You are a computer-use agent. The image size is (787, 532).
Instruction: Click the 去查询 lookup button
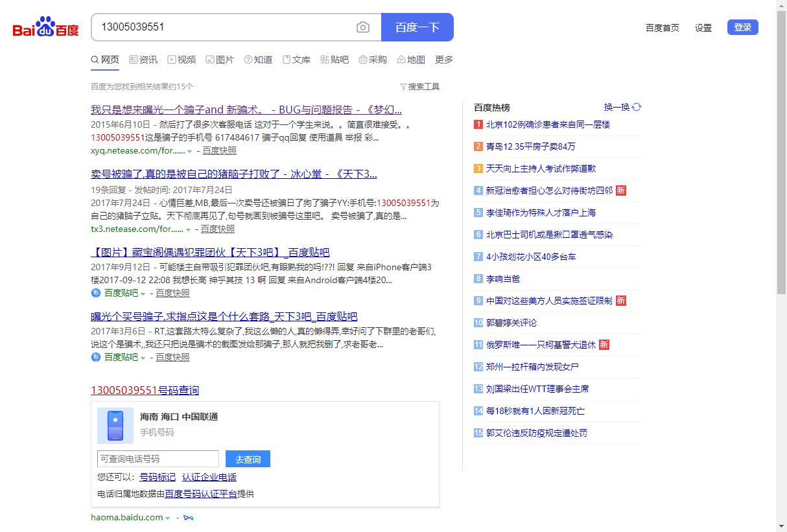pyautogui.click(x=248, y=459)
